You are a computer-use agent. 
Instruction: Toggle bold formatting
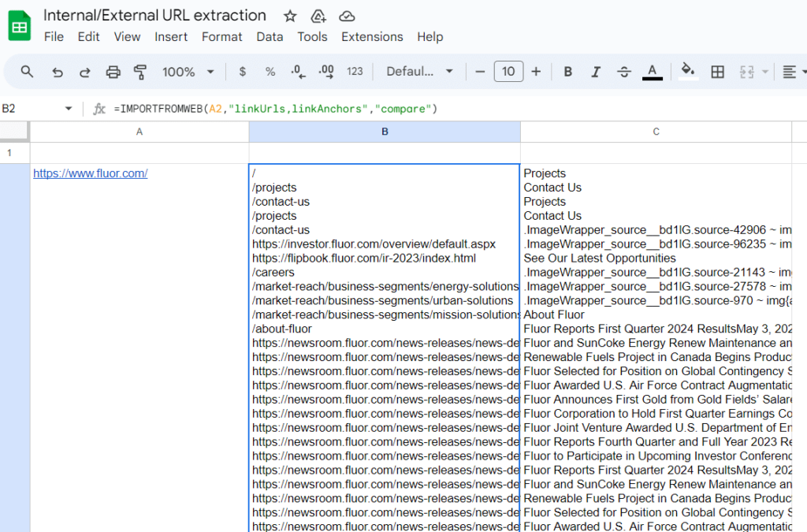click(567, 72)
